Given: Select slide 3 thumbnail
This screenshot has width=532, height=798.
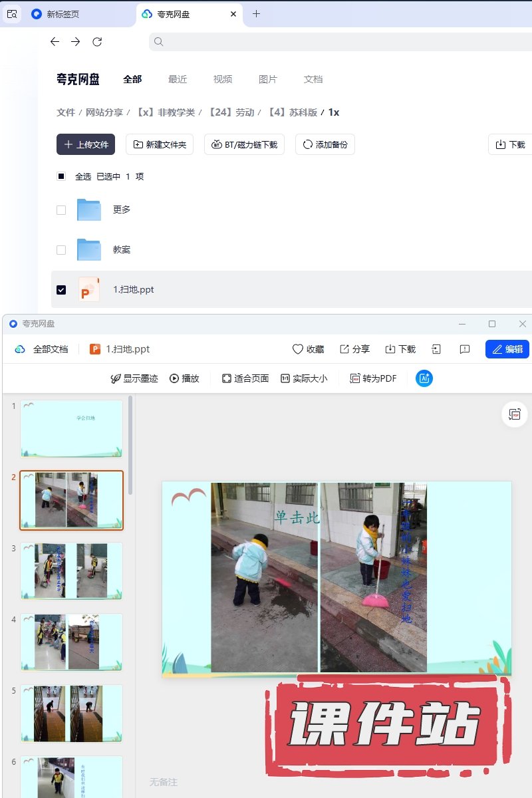Looking at the screenshot, I should point(72,571).
